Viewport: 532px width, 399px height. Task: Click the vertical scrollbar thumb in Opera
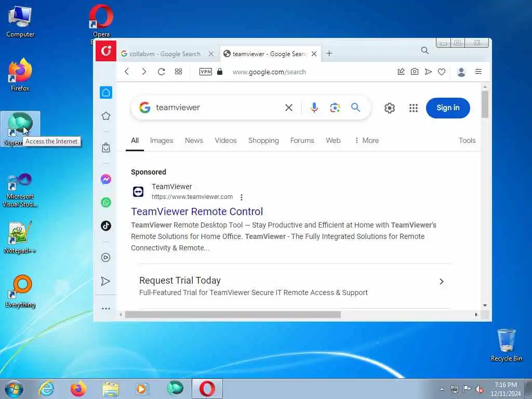485,104
